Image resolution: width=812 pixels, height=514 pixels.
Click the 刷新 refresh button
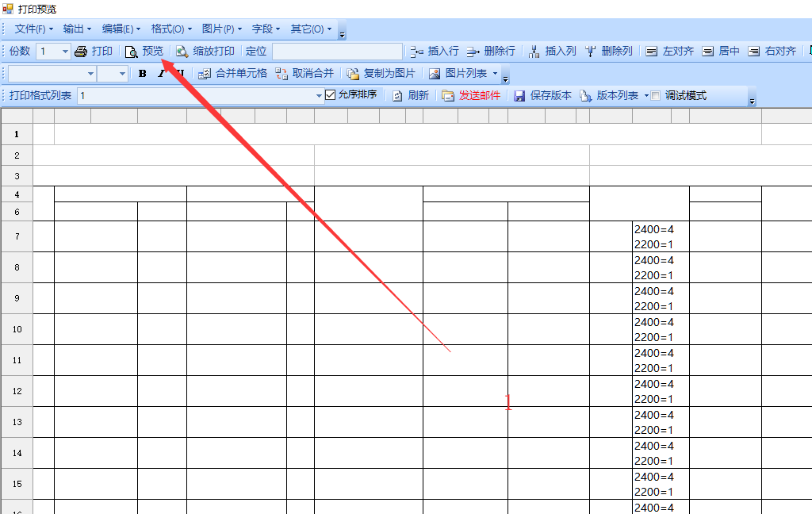click(411, 96)
